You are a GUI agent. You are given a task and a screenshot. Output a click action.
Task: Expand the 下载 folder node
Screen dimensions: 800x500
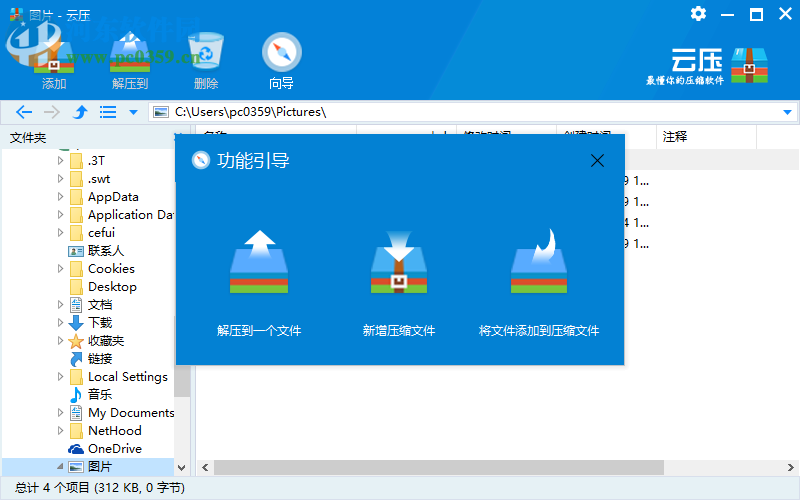pyautogui.click(x=60, y=322)
